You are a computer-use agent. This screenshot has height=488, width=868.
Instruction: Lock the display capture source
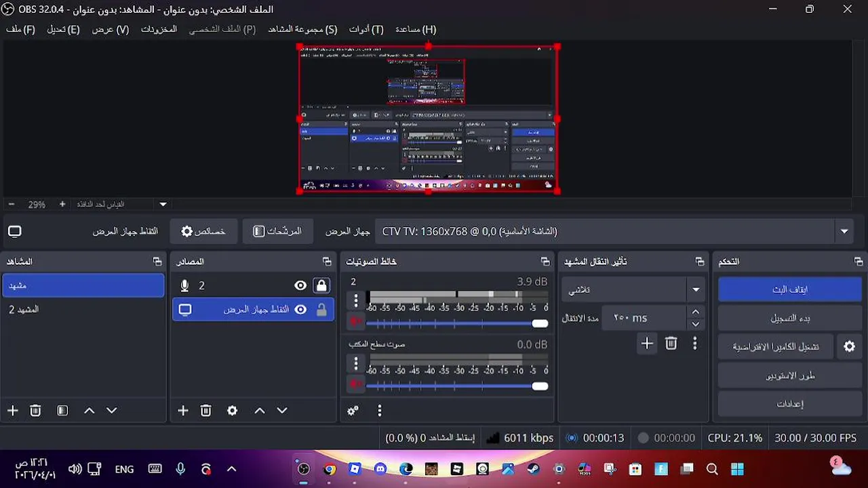pos(321,310)
